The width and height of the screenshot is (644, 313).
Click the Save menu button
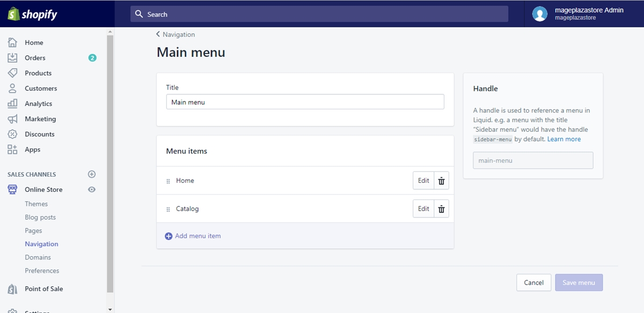[579, 282]
